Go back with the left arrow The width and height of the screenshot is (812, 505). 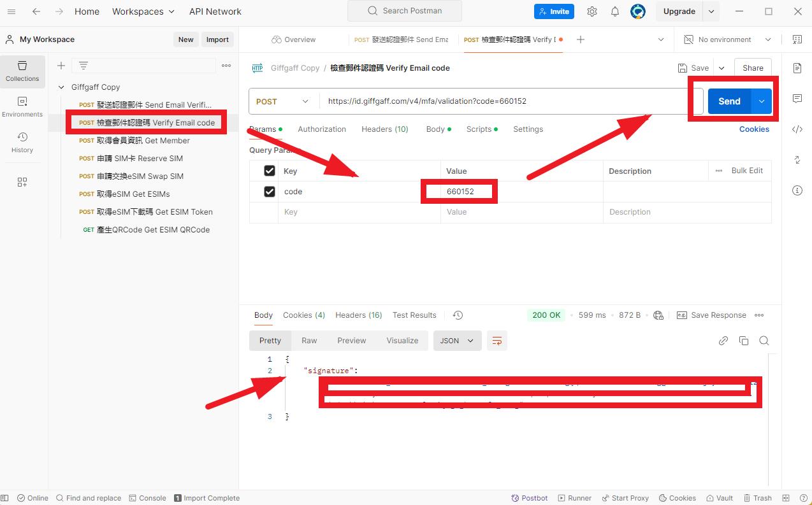tap(36, 11)
